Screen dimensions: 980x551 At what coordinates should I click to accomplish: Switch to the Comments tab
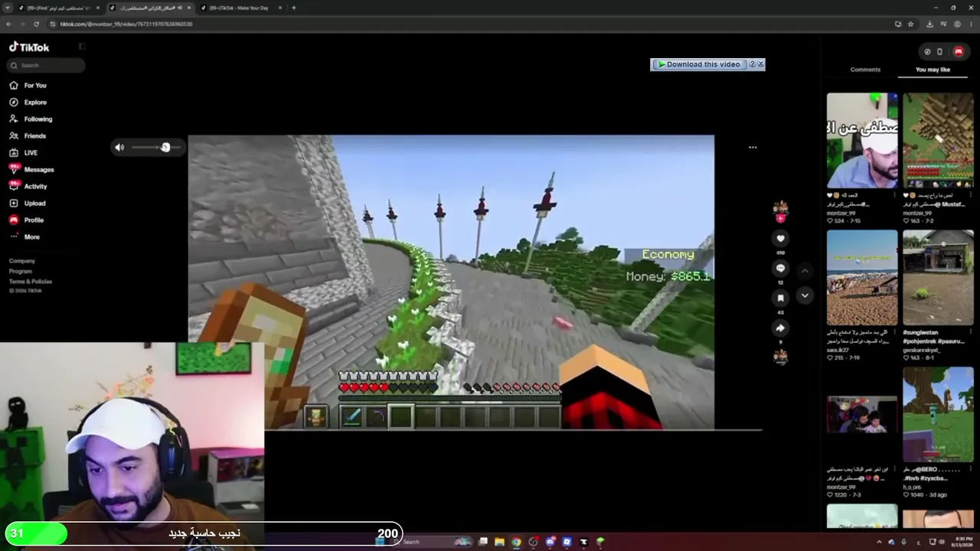pyautogui.click(x=865, y=70)
